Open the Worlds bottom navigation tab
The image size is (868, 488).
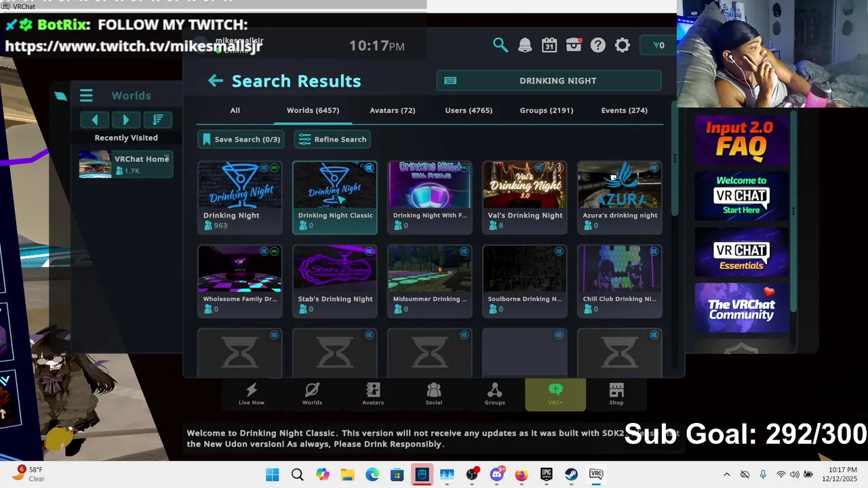[312, 394]
